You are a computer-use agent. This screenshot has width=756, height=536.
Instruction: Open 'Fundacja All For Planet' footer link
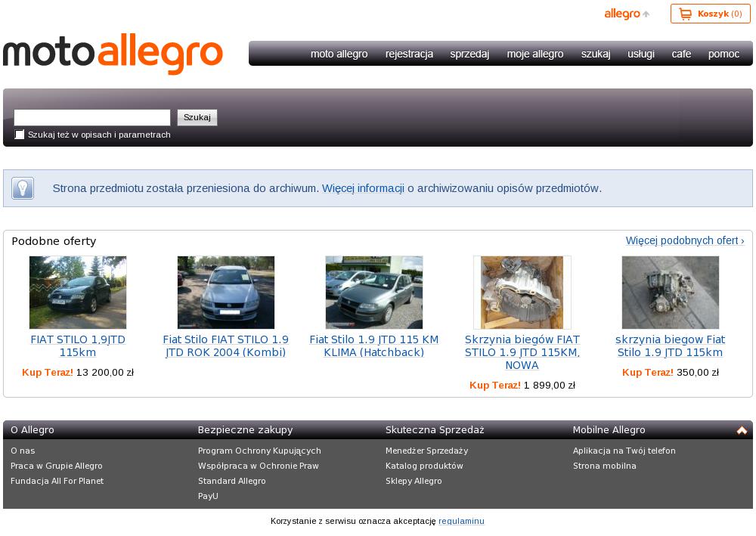tap(57, 481)
